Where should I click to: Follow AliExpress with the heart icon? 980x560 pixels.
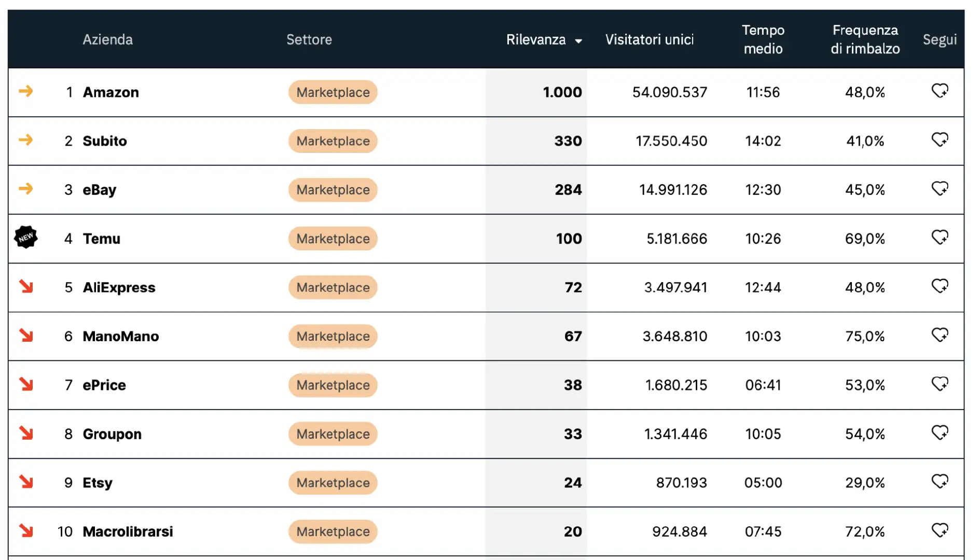[940, 286]
